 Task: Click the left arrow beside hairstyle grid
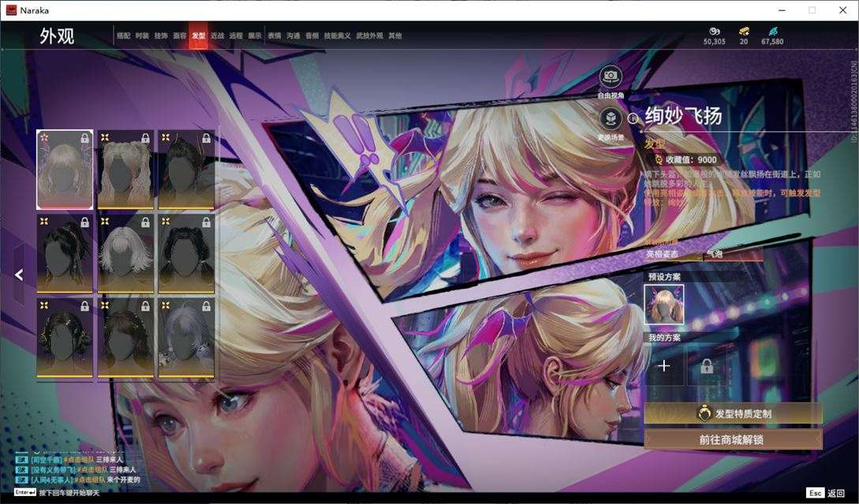(x=19, y=274)
